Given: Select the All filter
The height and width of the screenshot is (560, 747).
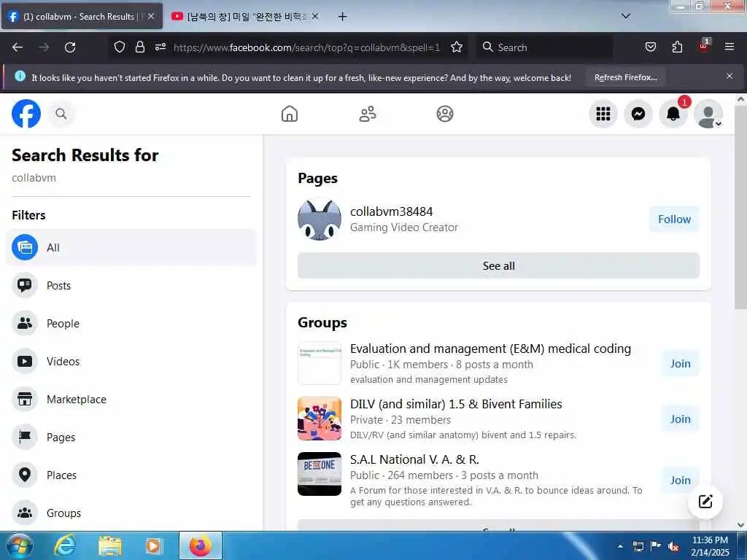Looking at the screenshot, I should point(131,248).
